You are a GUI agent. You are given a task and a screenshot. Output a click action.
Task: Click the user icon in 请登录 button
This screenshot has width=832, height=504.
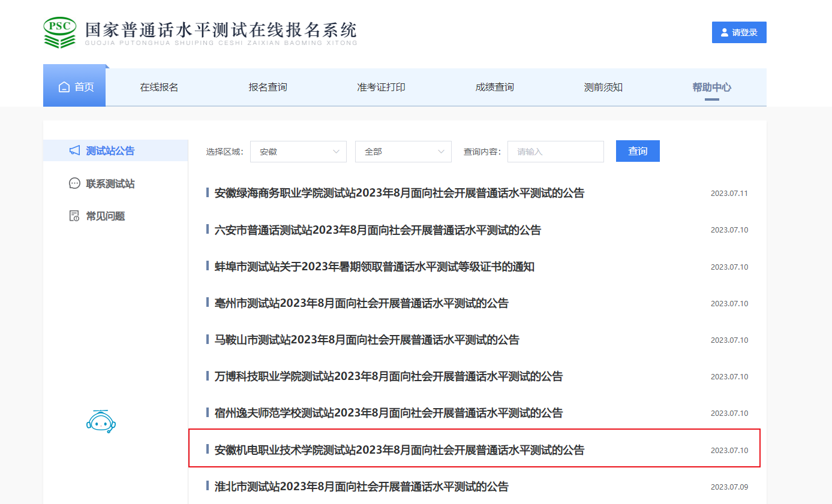(x=725, y=32)
